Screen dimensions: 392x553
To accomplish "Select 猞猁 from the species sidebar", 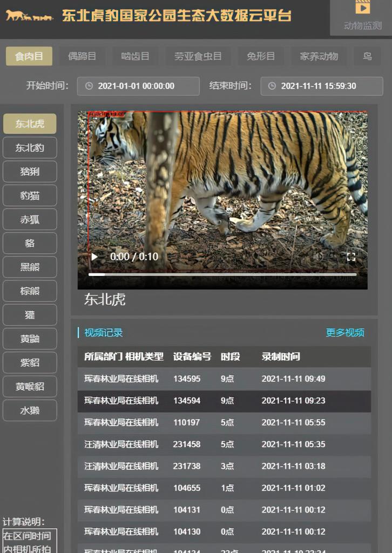I will 30,172.
